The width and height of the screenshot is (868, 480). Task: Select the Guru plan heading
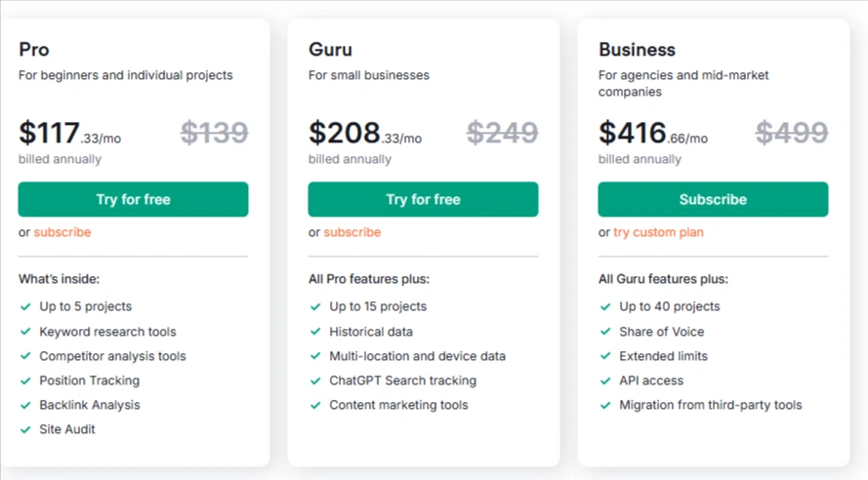point(330,50)
